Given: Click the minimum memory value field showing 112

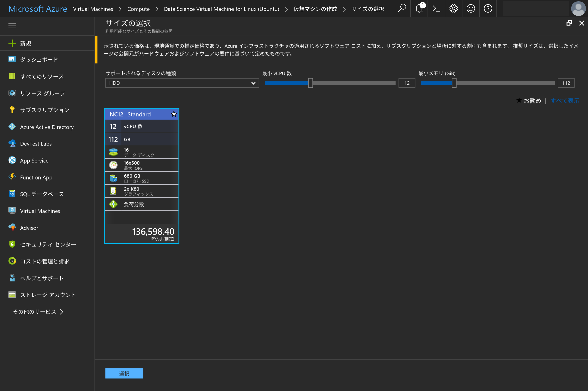Looking at the screenshot, I should (566, 83).
